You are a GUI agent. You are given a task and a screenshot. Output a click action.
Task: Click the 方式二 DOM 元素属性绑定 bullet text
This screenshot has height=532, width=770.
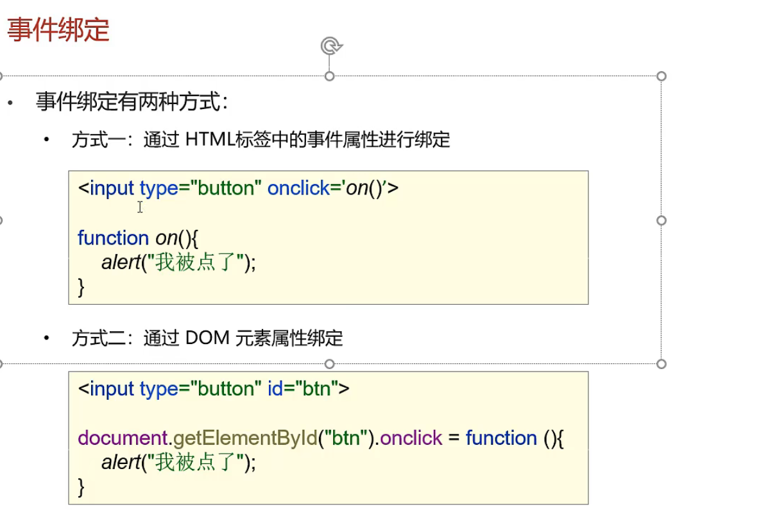207,338
